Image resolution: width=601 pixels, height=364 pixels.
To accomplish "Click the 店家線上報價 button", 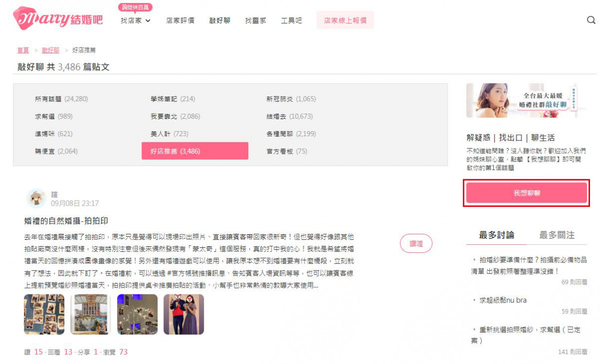I will [x=345, y=21].
